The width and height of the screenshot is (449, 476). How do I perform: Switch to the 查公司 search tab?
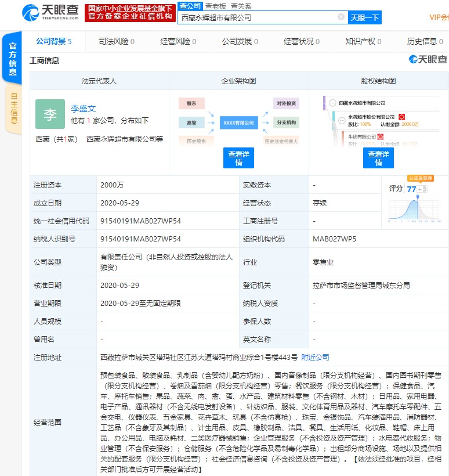pyautogui.click(x=190, y=6)
